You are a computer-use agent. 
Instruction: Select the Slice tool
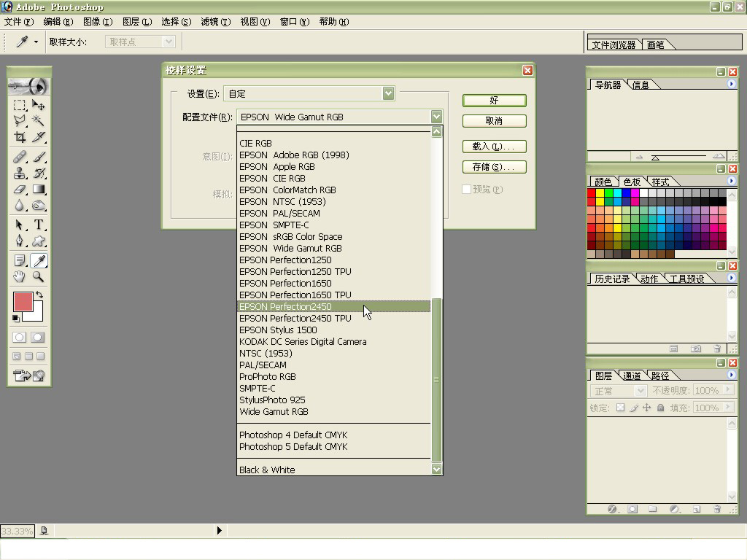38,137
